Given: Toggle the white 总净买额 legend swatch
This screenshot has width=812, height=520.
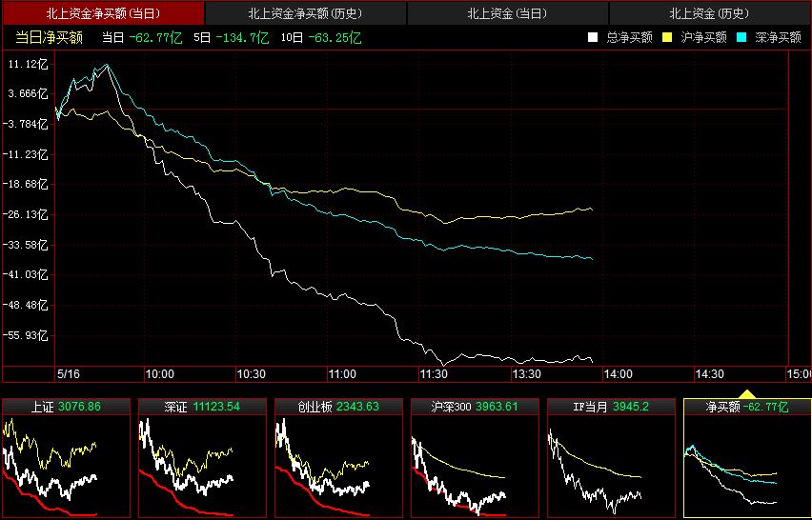Looking at the screenshot, I should (x=593, y=37).
